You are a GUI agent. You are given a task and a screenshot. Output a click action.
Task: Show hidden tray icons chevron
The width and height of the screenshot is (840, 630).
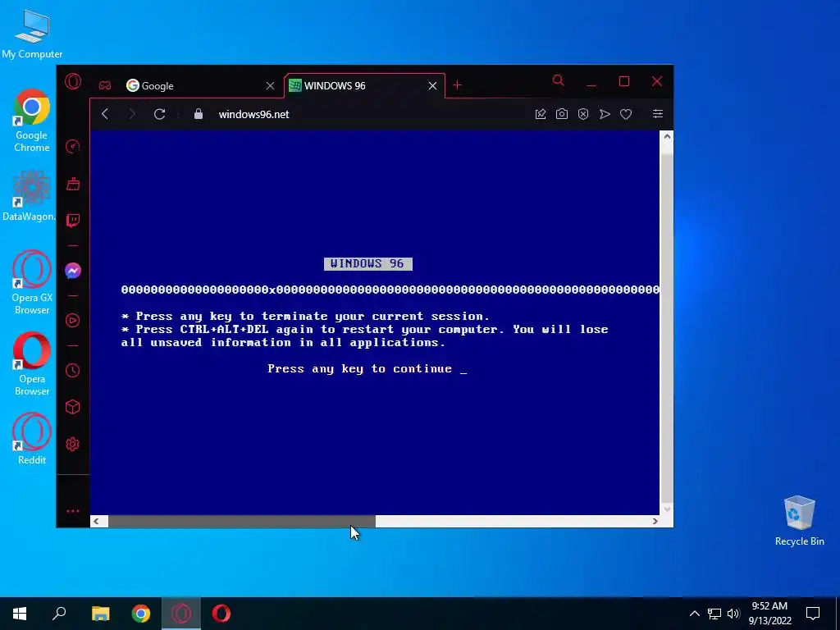point(694,614)
